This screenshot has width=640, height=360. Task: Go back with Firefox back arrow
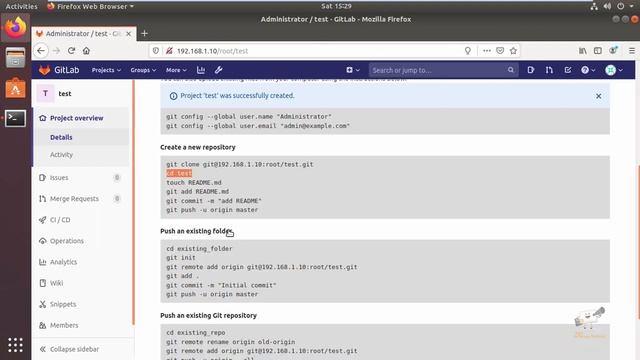point(41,51)
